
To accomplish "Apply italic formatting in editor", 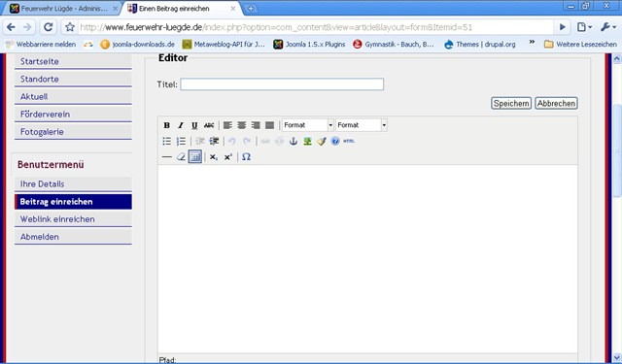I will tap(181, 125).
